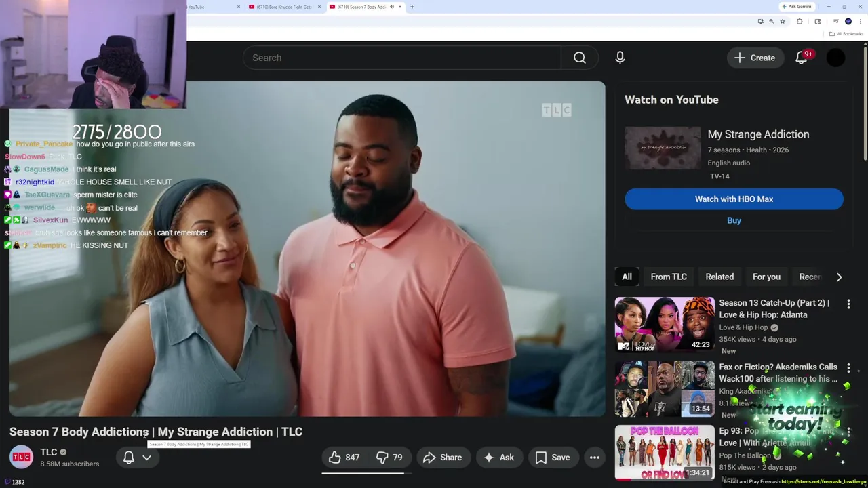
Task: Click Watch with HBO Max button
Action: click(734, 199)
